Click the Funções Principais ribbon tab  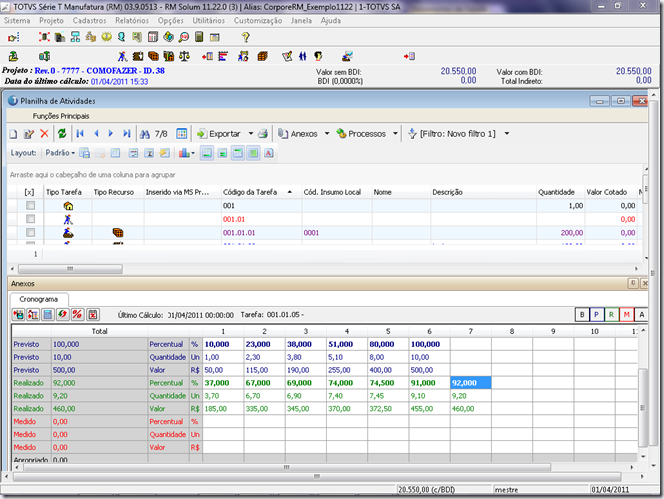tap(61, 116)
